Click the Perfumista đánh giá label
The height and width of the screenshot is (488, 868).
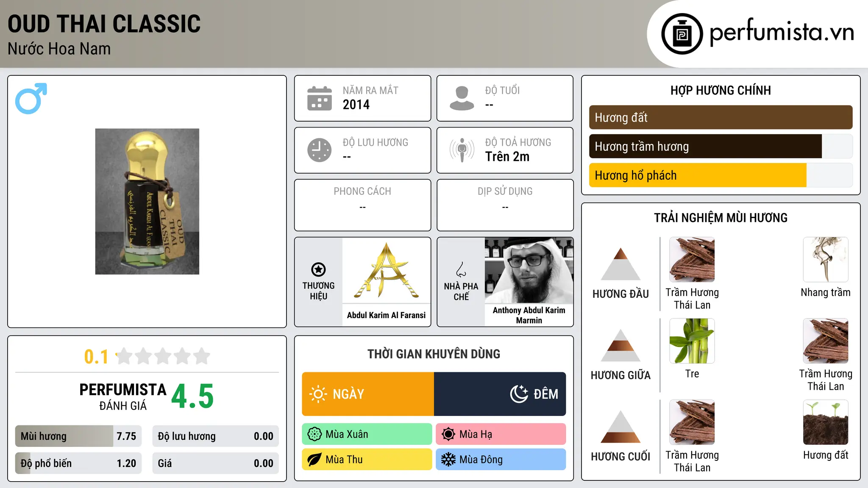pyautogui.click(x=123, y=396)
